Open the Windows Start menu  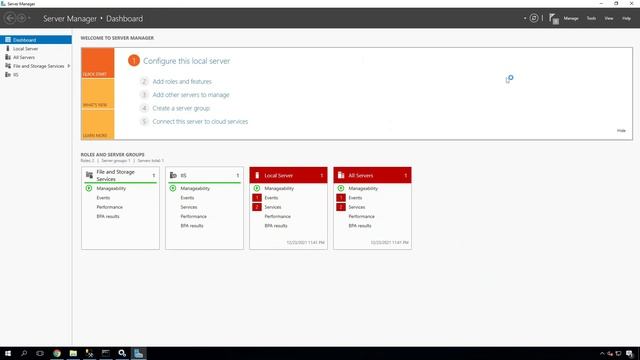click(8, 353)
